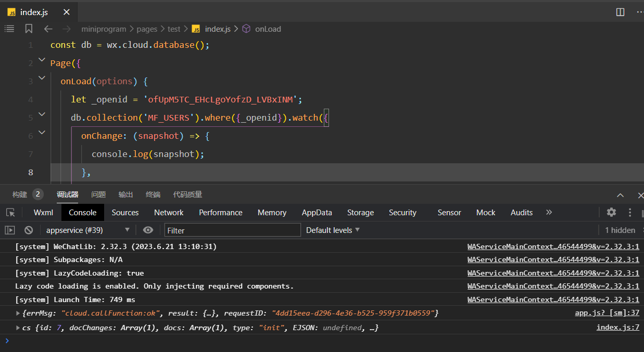Open the Mock devtools tab
644x352 pixels.
pyautogui.click(x=486, y=212)
